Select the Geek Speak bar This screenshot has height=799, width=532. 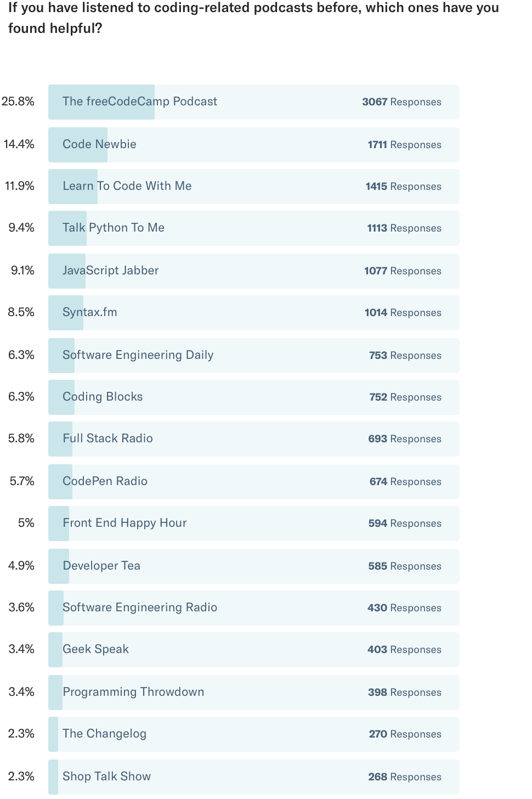tap(254, 650)
